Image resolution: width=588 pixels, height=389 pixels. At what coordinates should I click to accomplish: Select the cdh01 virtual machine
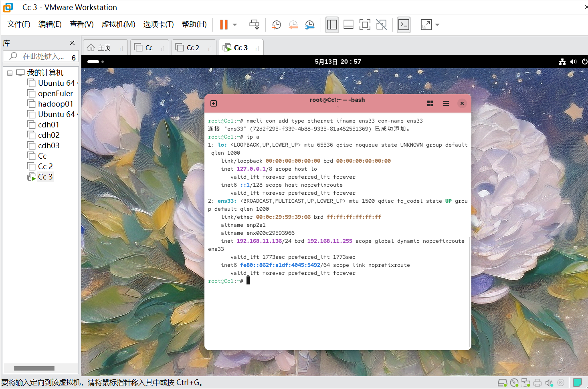tap(48, 125)
